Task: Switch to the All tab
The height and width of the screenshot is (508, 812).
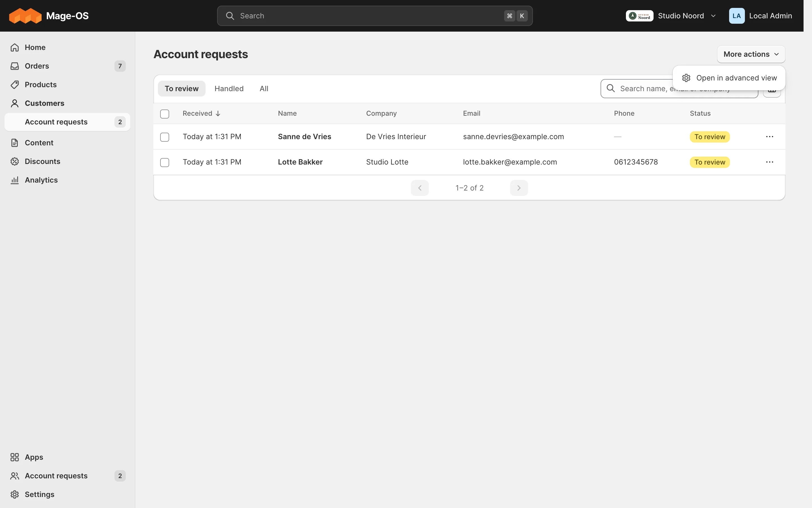Action: (x=264, y=89)
